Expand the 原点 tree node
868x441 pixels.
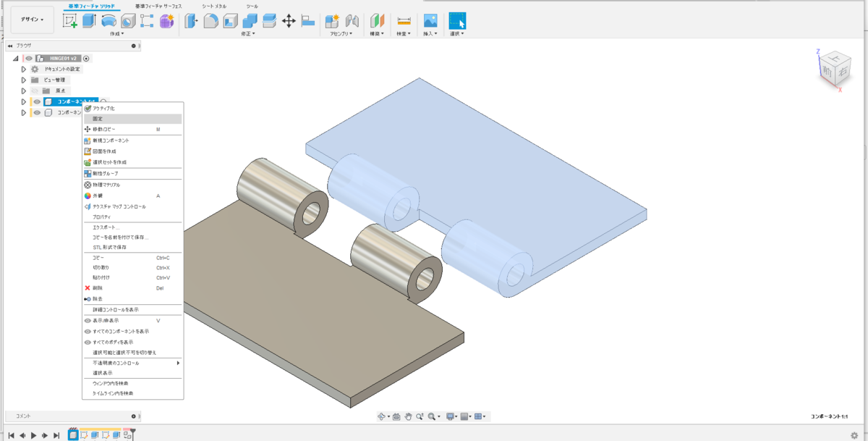pos(23,91)
